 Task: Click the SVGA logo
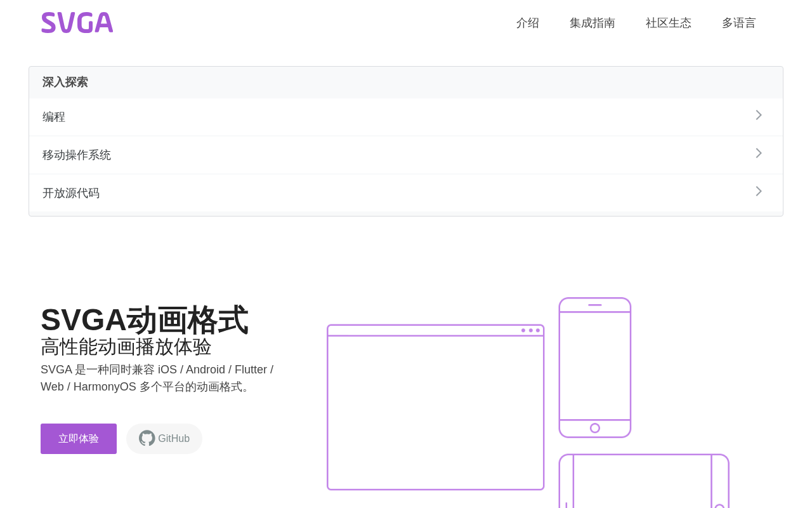click(77, 22)
